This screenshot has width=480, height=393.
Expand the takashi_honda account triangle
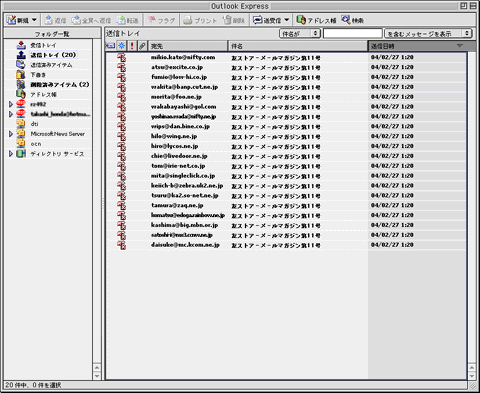click(x=11, y=114)
